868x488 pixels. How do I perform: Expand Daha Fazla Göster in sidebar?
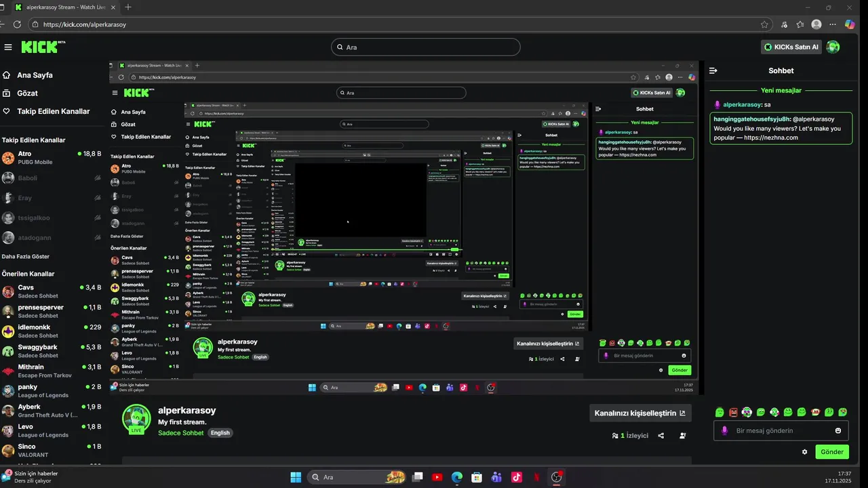pyautogui.click(x=26, y=257)
